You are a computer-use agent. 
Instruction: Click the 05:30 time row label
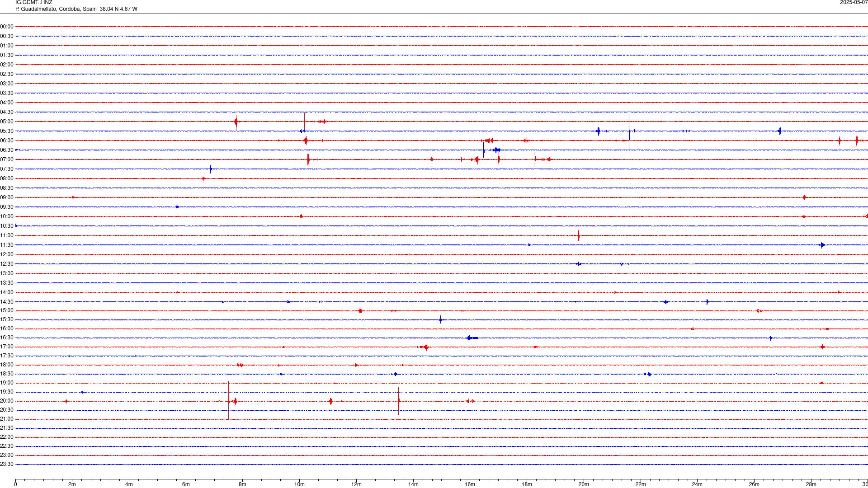7,131
